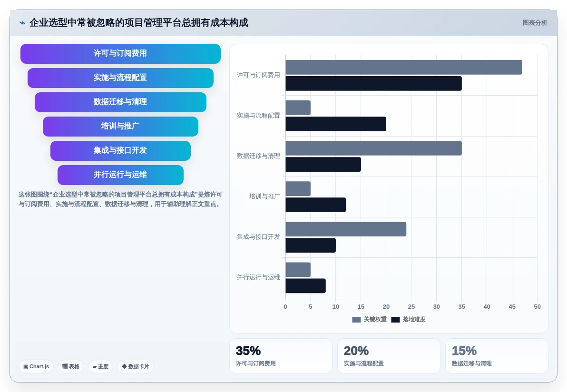The image size is (567, 392).
Task: Click the grid icon in 表格 chip
Action: [x=65, y=366]
